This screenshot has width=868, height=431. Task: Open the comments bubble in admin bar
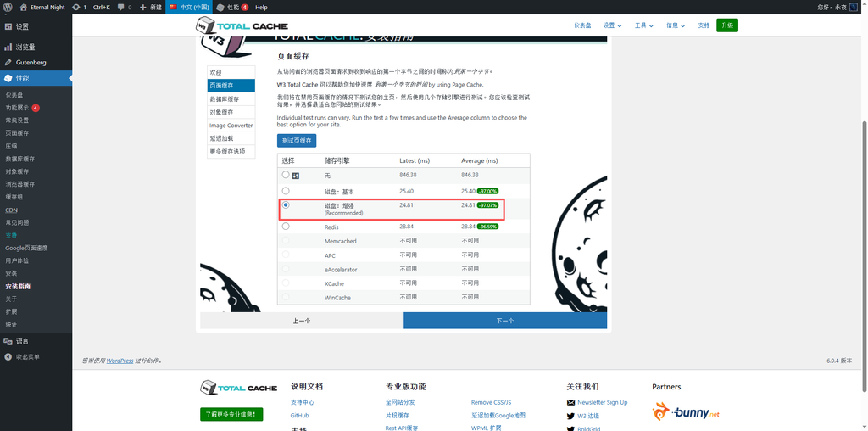click(x=125, y=7)
